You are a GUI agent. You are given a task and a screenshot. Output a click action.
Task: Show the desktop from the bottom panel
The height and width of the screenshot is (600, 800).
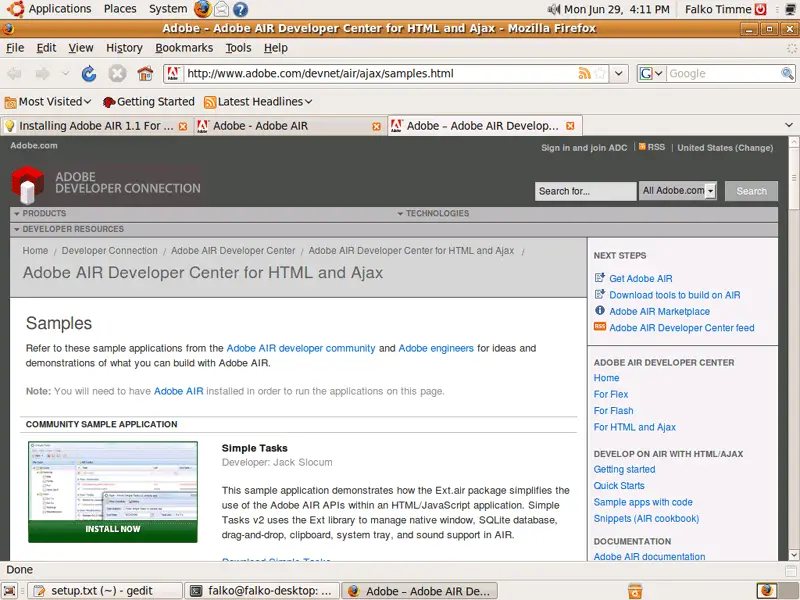click(10, 591)
